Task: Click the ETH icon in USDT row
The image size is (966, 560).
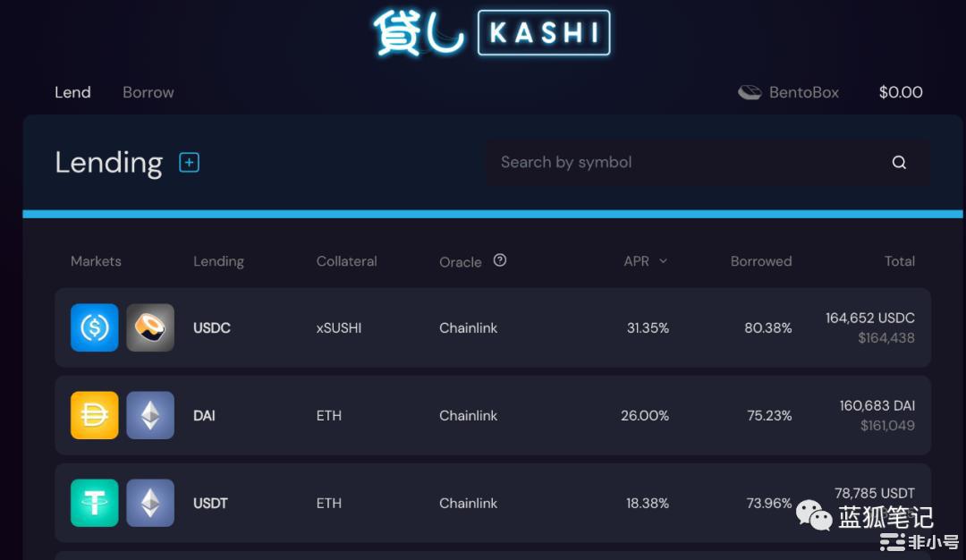Action: coord(150,503)
